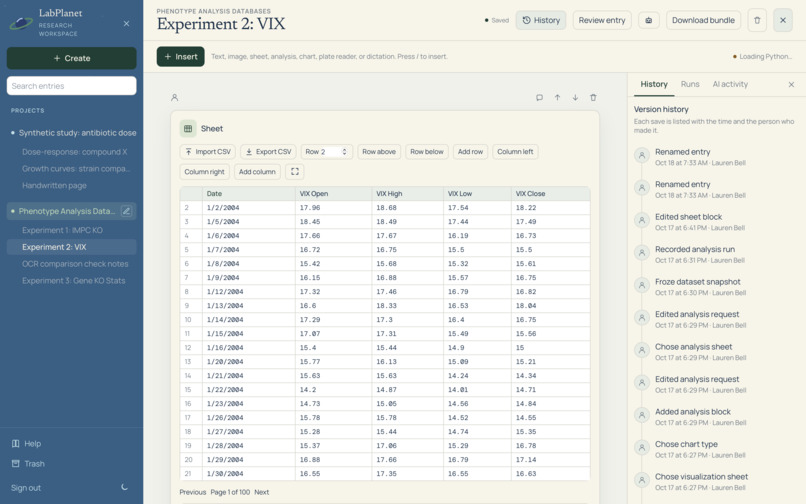
Task: Move the Sheet block down
Action: (575, 97)
